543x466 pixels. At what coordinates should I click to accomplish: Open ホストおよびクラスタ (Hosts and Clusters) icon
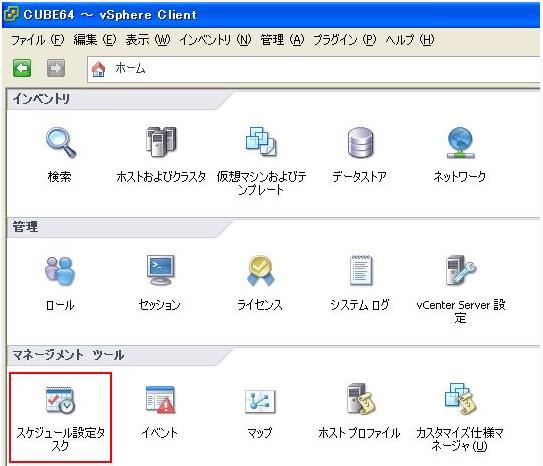161,142
